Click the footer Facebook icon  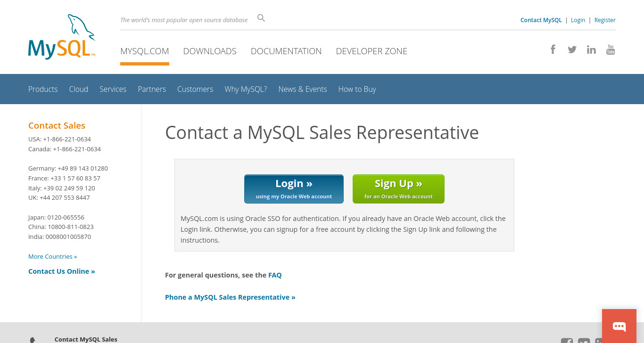(x=567, y=341)
